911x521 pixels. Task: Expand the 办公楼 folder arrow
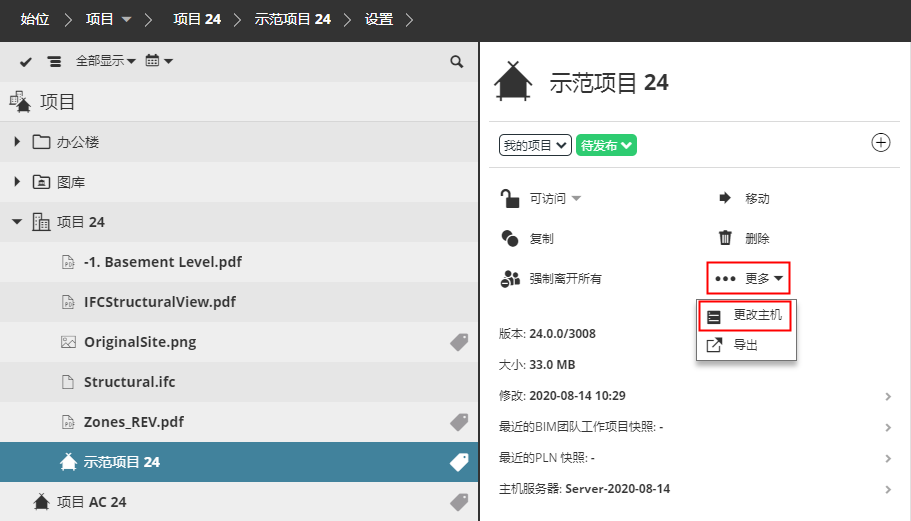point(17,142)
